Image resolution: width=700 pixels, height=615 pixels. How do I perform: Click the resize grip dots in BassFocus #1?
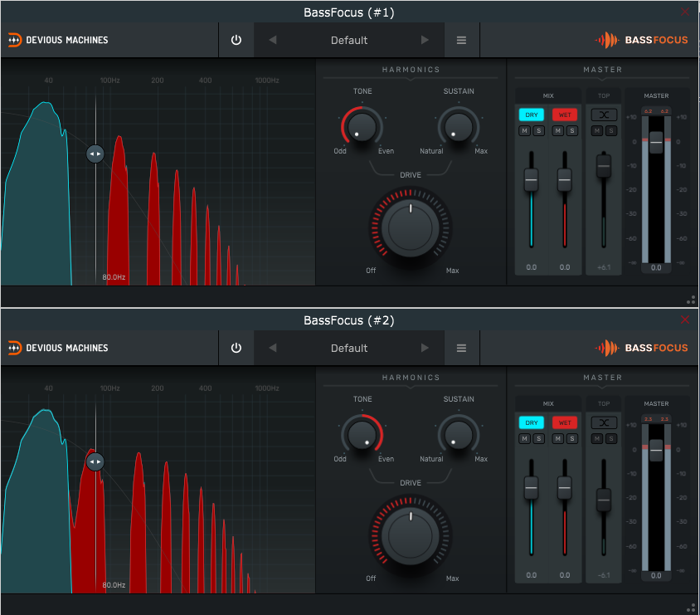[691, 300]
